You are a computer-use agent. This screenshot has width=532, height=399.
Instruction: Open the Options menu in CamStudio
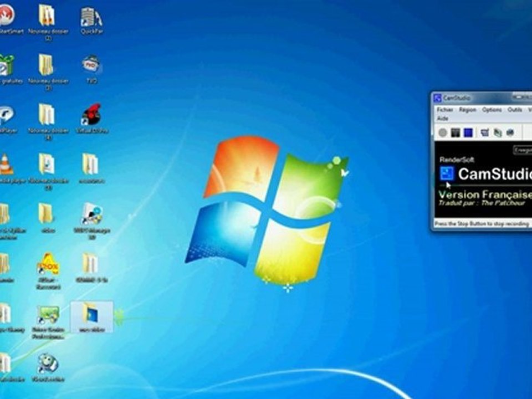click(x=492, y=110)
